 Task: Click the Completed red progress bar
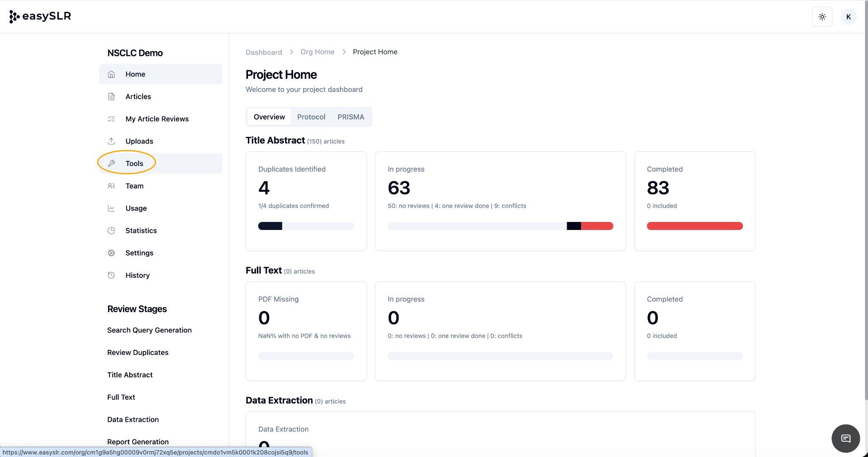tap(694, 226)
